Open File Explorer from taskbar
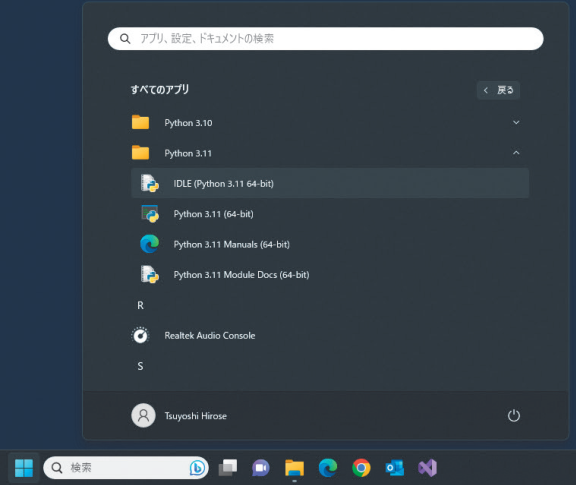This screenshot has width=576, height=485. [x=294, y=468]
